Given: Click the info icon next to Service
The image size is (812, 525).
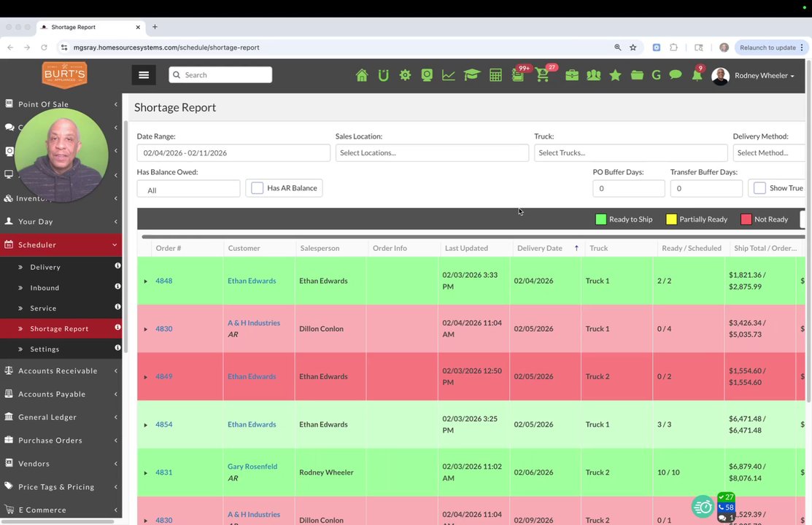Looking at the screenshot, I should pyautogui.click(x=117, y=307).
